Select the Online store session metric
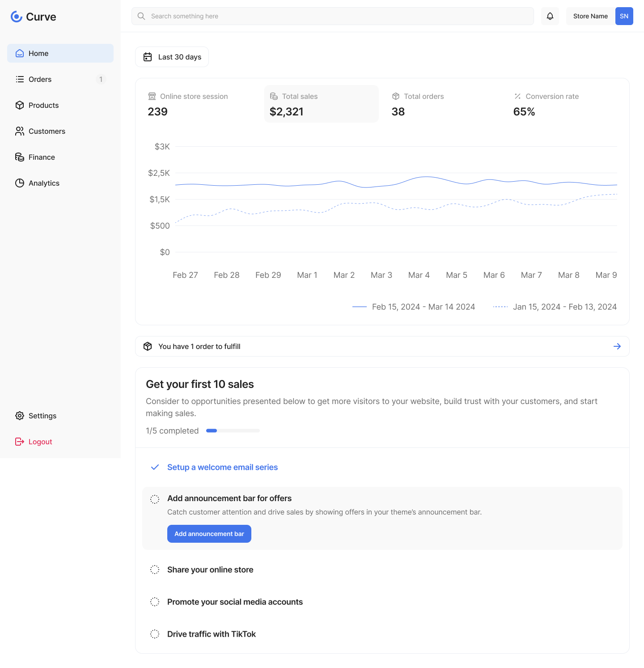The height and width of the screenshot is (668, 644). pyautogui.click(x=199, y=104)
